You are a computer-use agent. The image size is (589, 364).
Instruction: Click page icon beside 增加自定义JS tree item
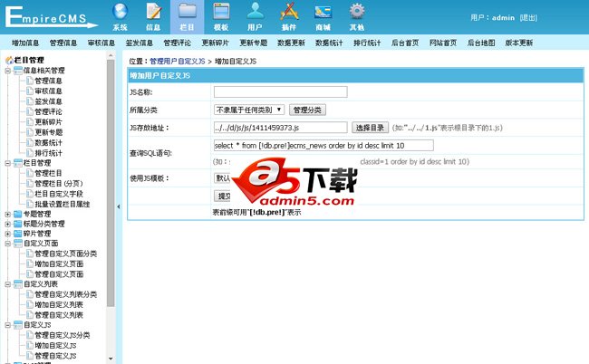coord(30,346)
